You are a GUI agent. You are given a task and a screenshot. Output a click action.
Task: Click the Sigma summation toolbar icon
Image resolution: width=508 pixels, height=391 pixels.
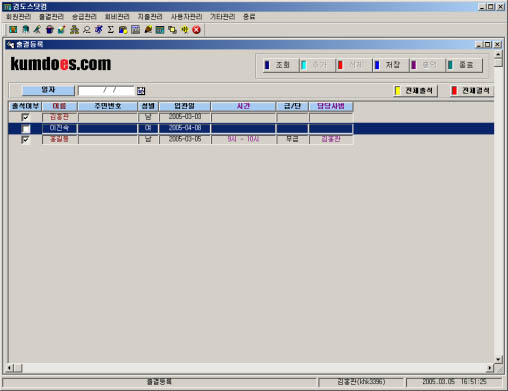click(x=111, y=30)
